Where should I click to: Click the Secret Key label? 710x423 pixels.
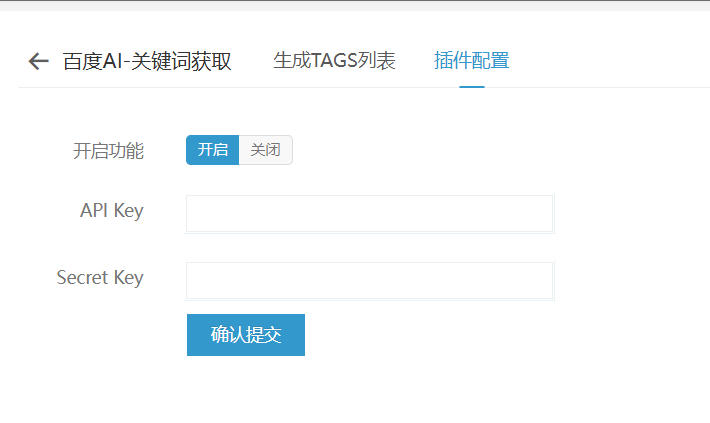coord(100,278)
